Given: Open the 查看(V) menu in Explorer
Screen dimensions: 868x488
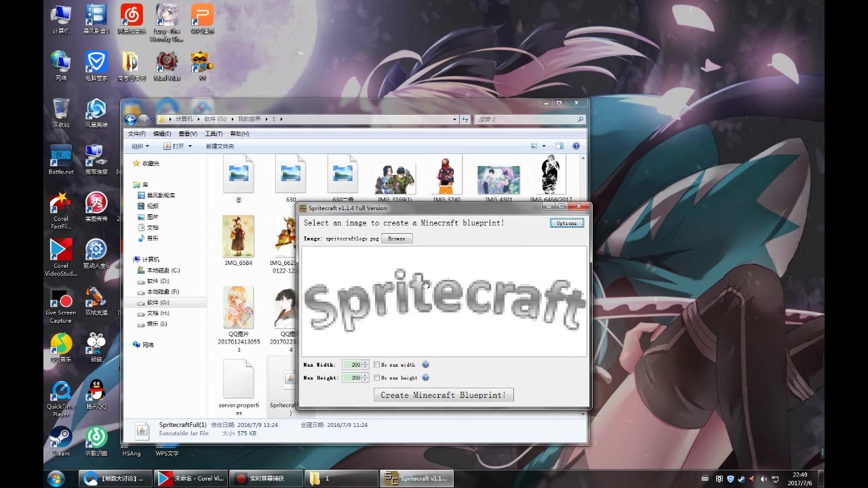Looking at the screenshot, I should click(x=187, y=134).
